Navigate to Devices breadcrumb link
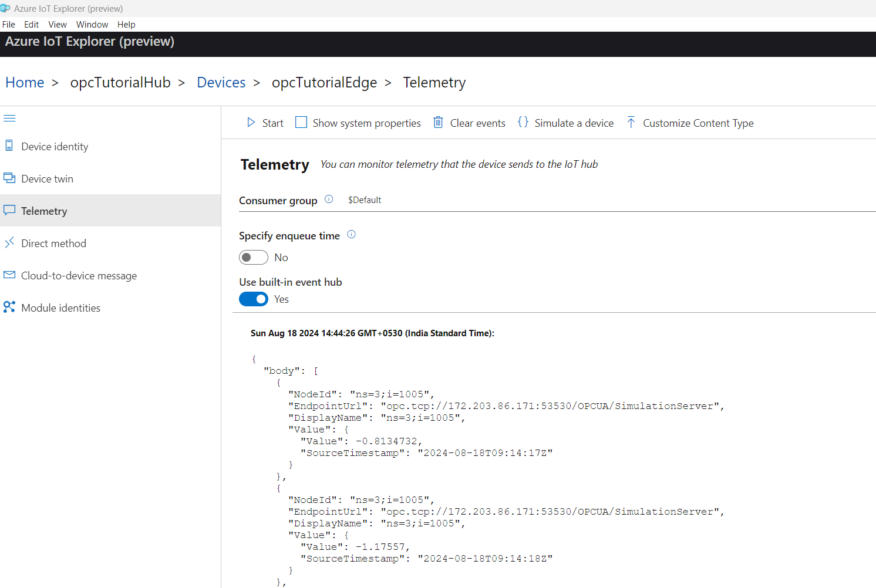This screenshot has height=588, width=876. [x=221, y=83]
